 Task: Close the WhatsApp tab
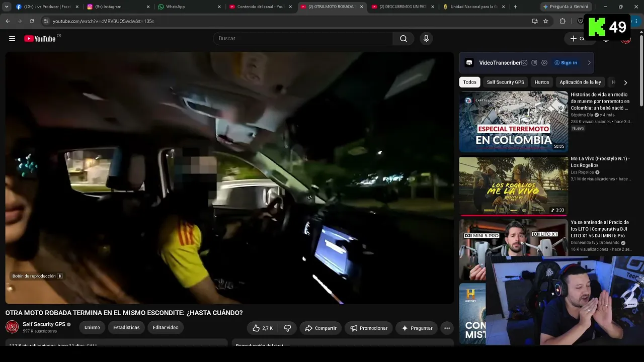219,7
